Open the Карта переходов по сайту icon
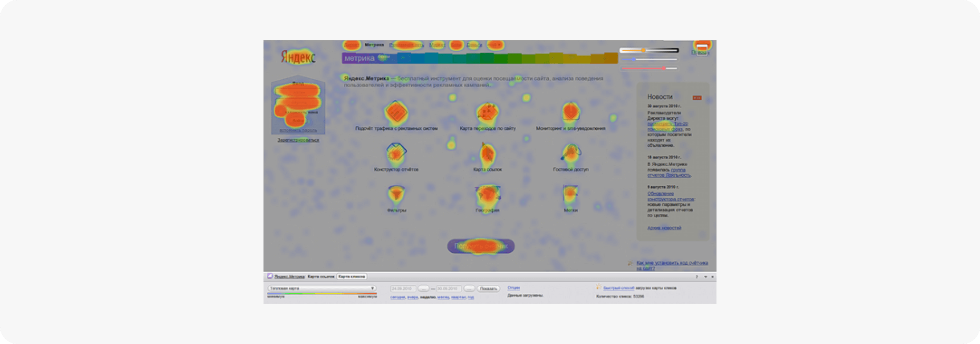This screenshot has height=344, width=980. pos(487,112)
